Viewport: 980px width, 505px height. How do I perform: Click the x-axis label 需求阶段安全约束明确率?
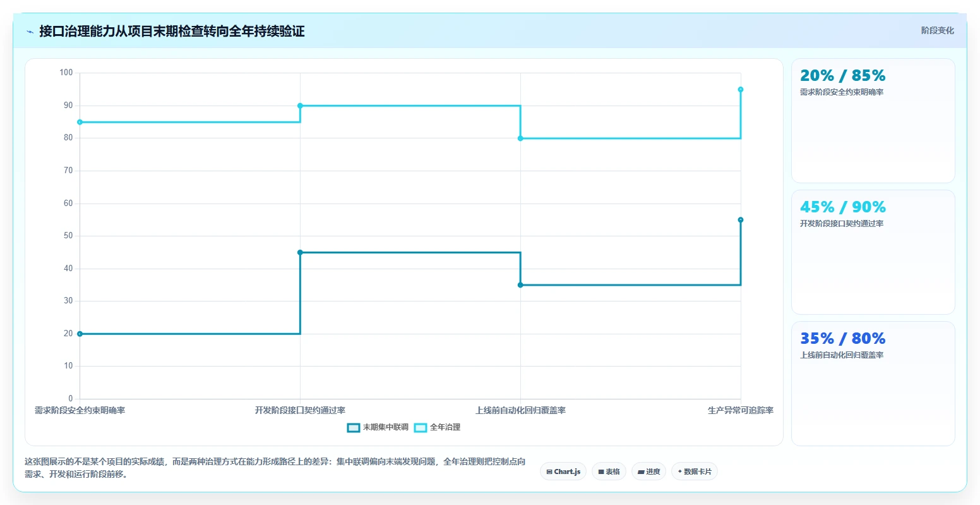[x=80, y=410]
